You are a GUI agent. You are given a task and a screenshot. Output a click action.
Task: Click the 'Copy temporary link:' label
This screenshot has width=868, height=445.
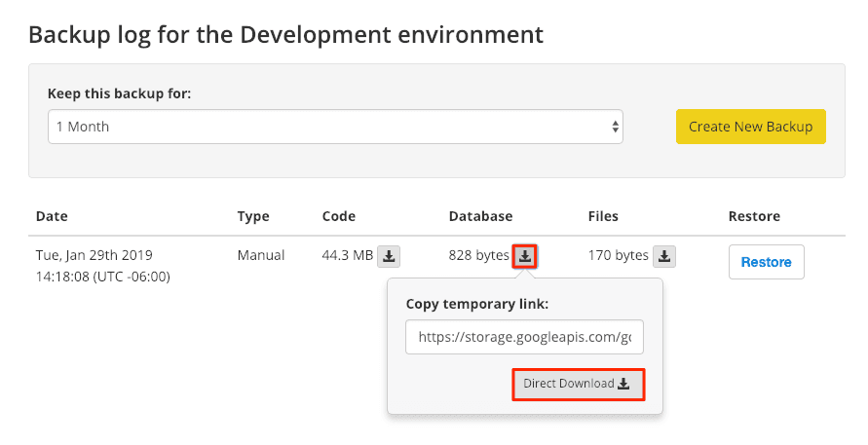(477, 304)
